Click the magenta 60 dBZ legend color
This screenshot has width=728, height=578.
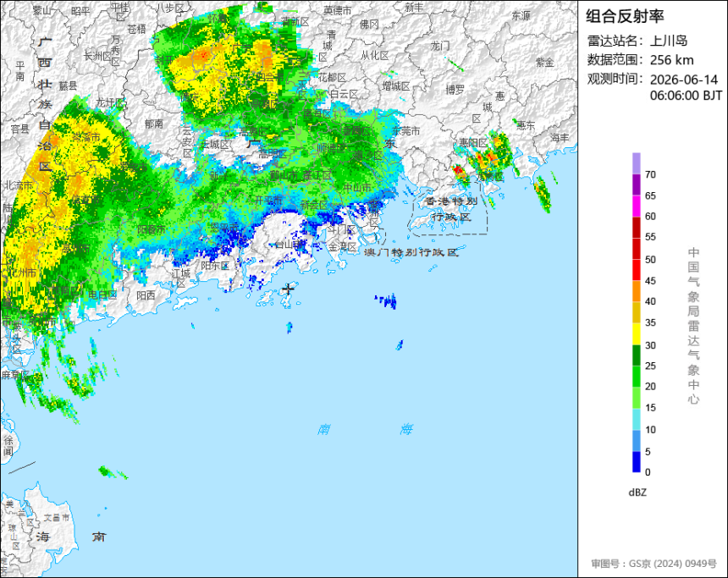coord(636,206)
